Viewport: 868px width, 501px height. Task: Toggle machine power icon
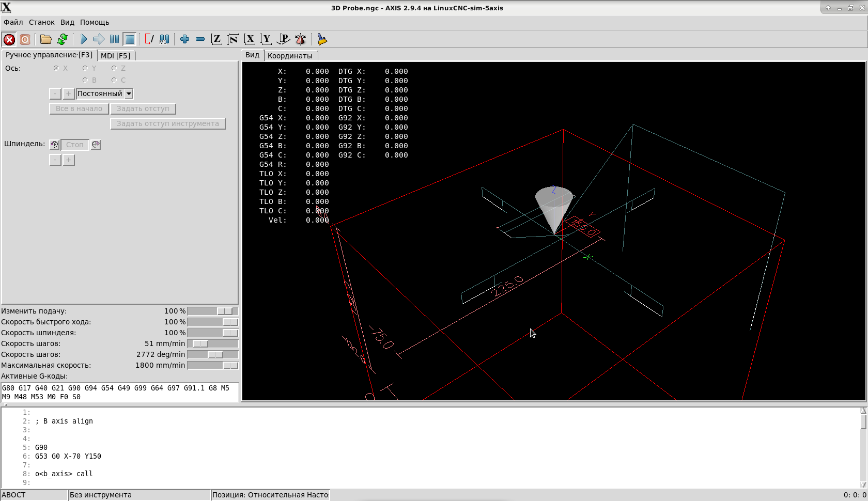point(25,39)
